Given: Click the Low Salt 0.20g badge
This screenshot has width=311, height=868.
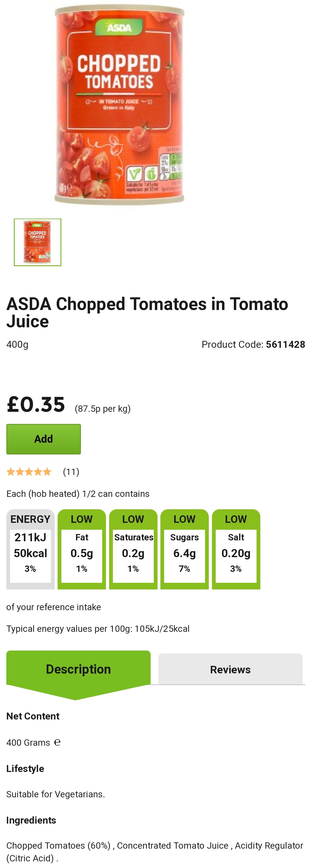Looking at the screenshot, I should (236, 549).
